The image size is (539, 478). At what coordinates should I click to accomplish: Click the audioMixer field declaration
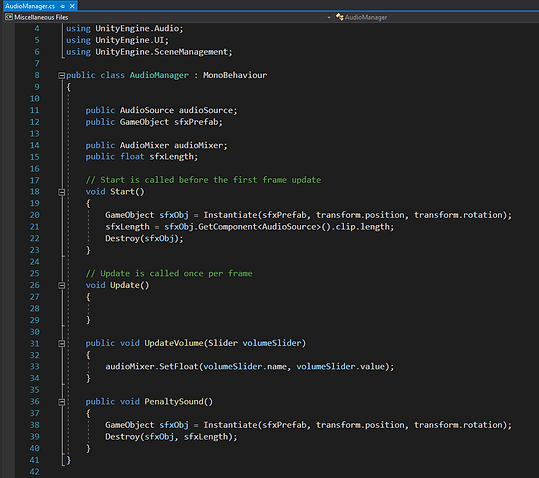(x=156, y=145)
